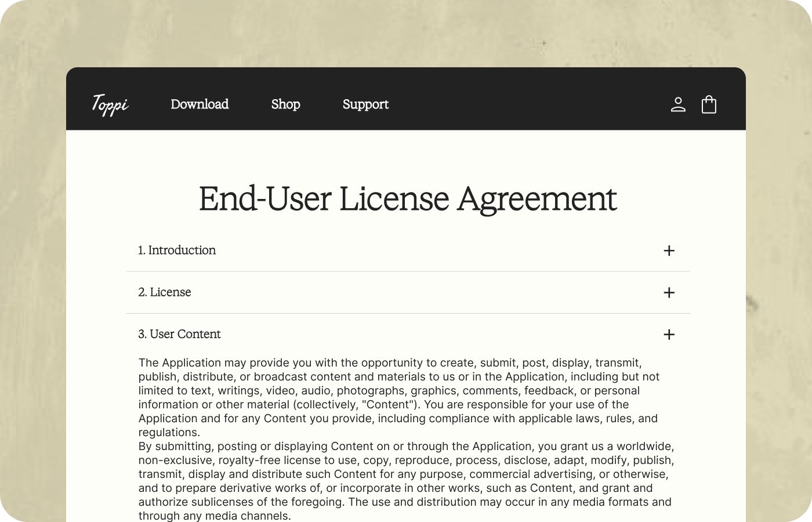
Task: Click the '1. Introduction' heading row
Action: tap(177, 251)
